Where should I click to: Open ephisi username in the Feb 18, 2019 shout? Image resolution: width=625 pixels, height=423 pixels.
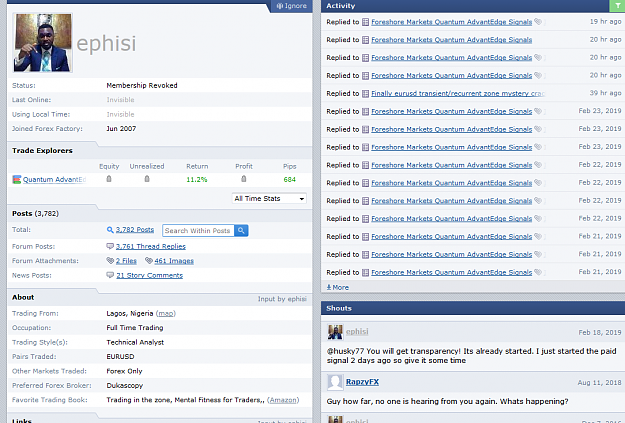pyautogui.click(x=357, y=331)
